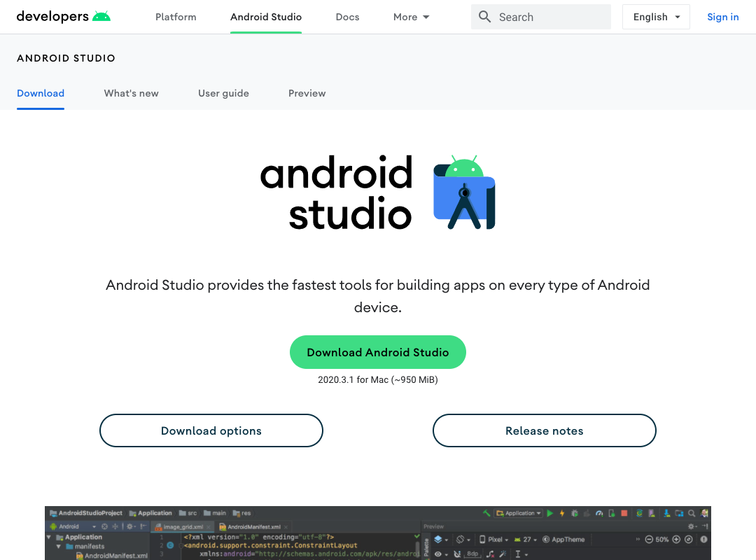The width and height of the screenshot is (756, 560).
Task: Click the Android Studio compass logo image
Action: click(464, 192)
